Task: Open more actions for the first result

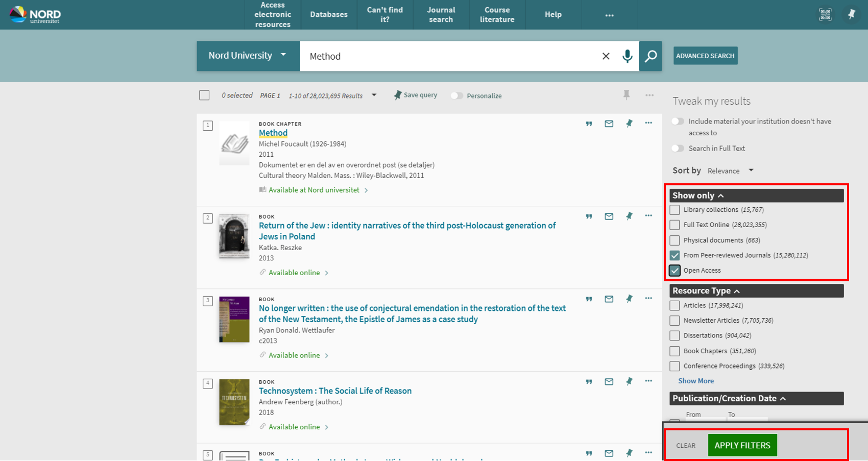Action: click(648, 124)
